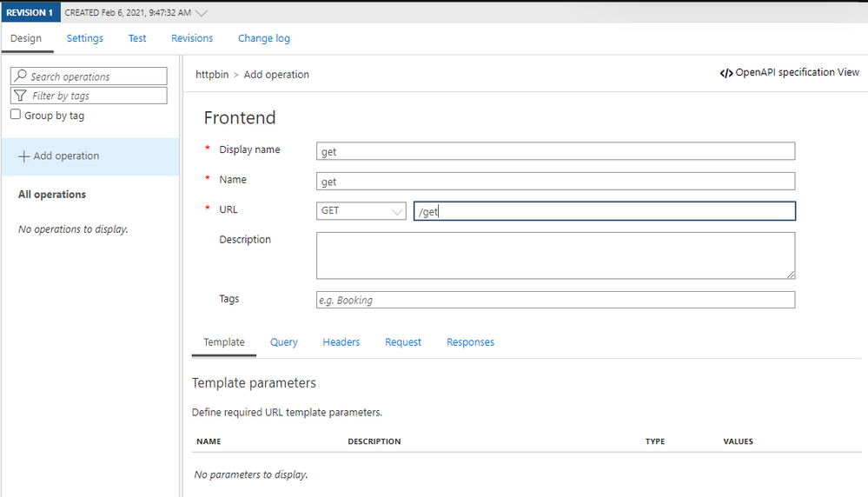Viewport: 868px width, 497px height.
Task: Click the plus icon beside Add operation
Action: [23, 156]
